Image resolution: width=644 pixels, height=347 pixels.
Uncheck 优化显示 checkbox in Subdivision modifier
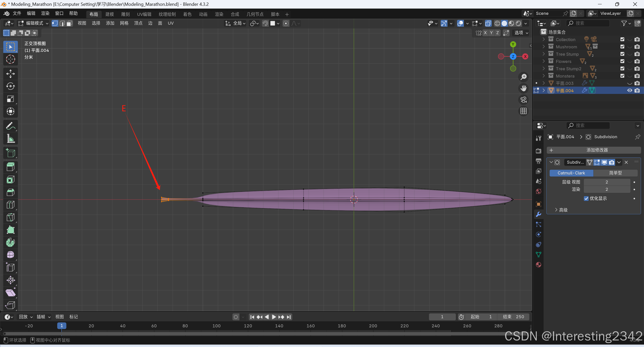pyautogui.click(x=586, y=198)
